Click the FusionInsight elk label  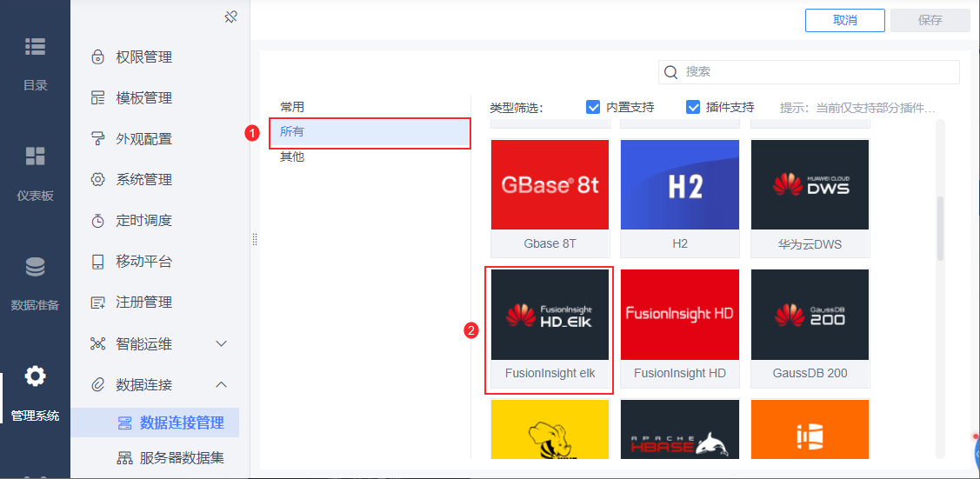pos(550,374)
